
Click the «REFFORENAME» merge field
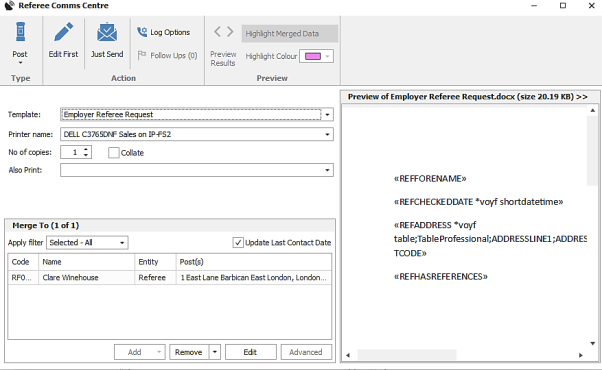[430, 178]
